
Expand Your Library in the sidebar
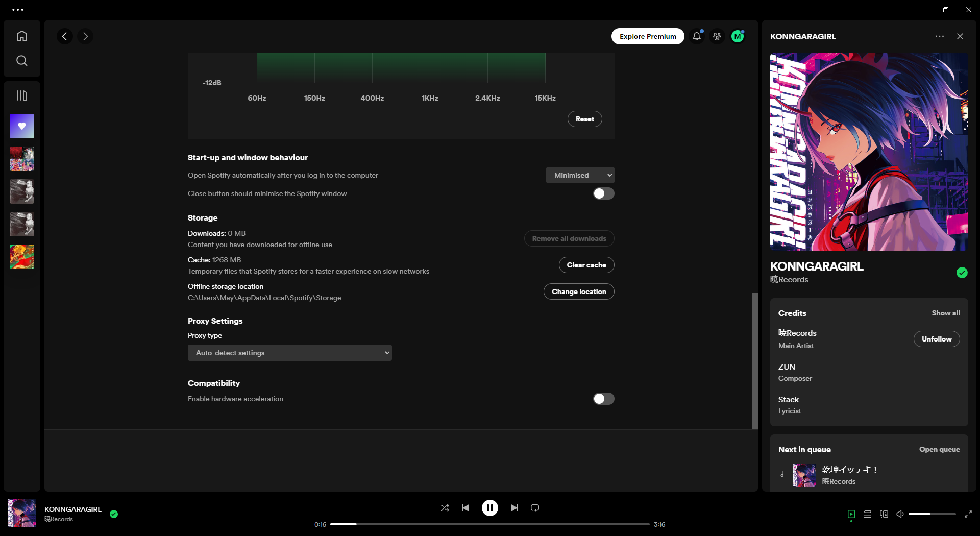22,95
